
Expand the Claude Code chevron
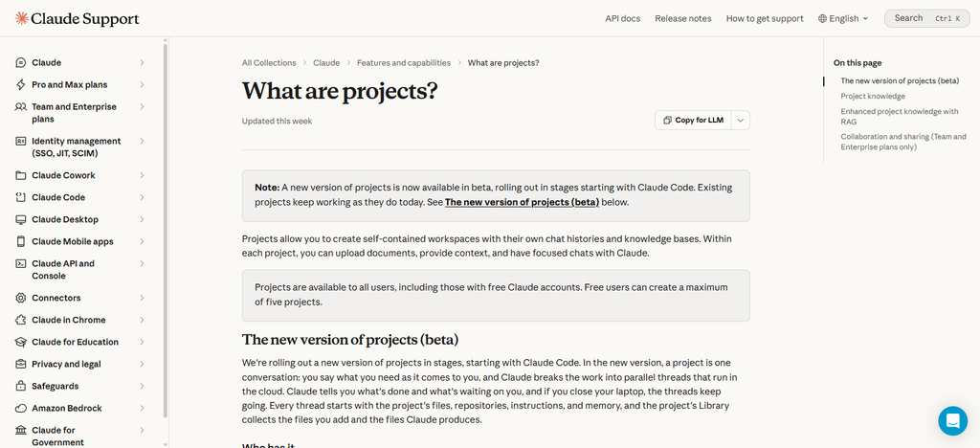142,197
